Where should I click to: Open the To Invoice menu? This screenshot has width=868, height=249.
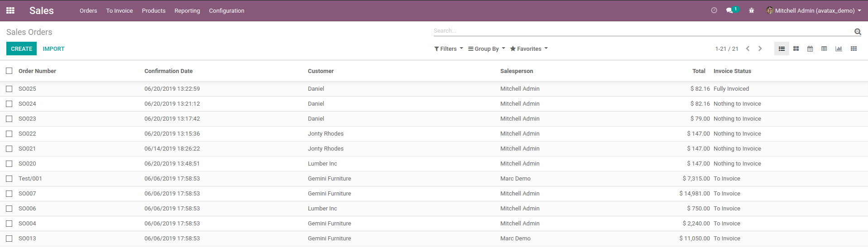[x=120, y=11]
